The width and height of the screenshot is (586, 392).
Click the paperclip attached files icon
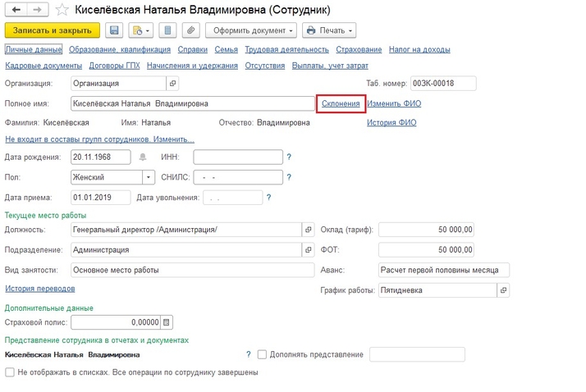[191, 30]
